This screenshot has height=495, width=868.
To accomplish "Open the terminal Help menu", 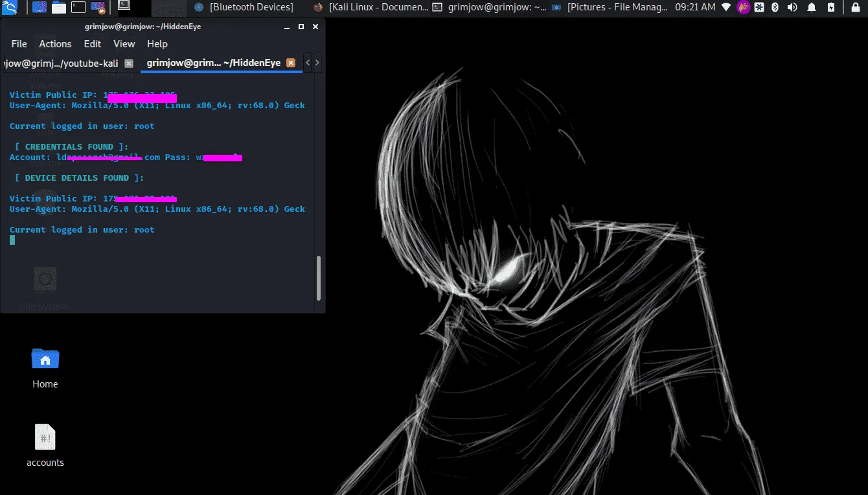I will (x=157, y=44).
